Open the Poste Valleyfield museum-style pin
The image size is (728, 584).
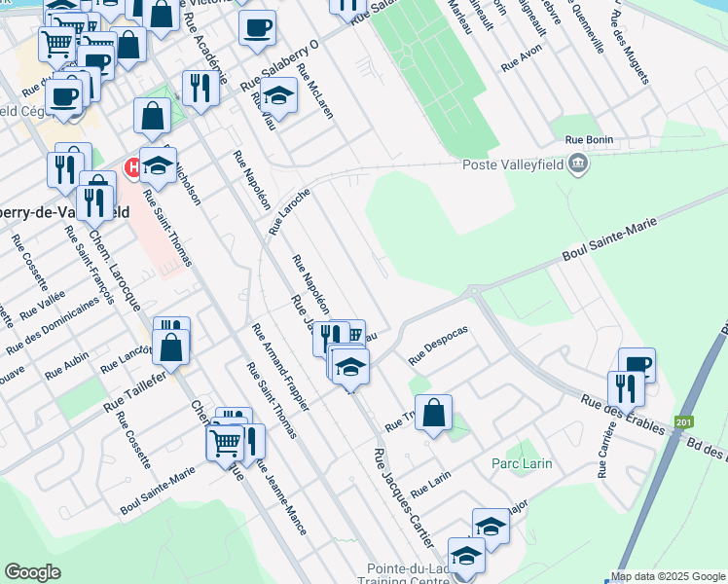pyautogui.click(x=579, y=164)
